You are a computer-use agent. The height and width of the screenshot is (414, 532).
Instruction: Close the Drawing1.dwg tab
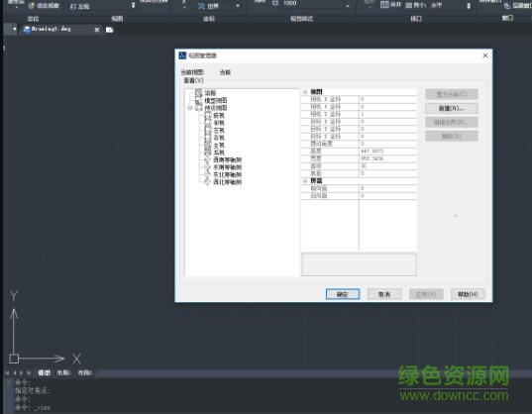97,30
